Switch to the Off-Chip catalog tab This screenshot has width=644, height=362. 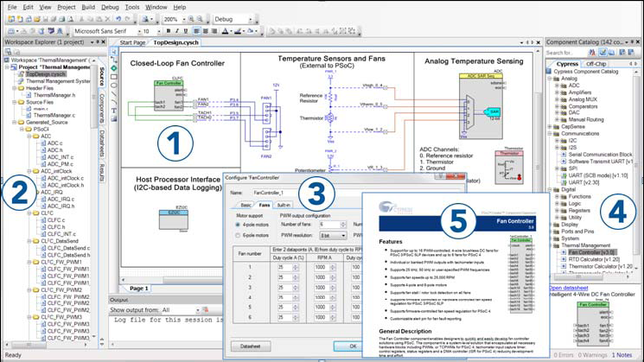596,64
